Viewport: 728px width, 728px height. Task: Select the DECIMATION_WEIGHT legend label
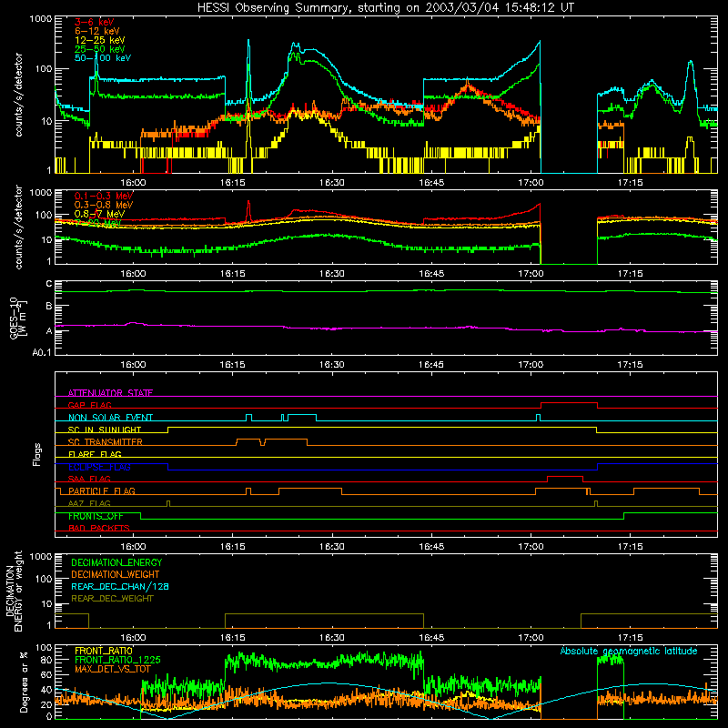(x=116, y=574)
